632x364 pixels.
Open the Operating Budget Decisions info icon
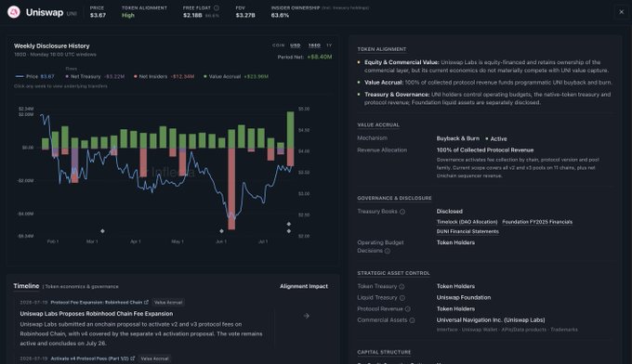coord(388,251)
